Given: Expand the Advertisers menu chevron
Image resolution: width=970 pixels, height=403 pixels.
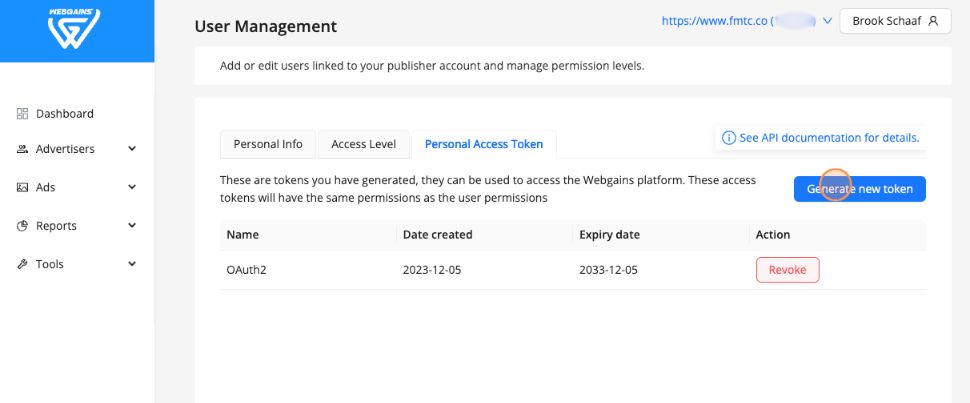Looking at the screenshot, I should pyautogui.click(x=132, y=149).
